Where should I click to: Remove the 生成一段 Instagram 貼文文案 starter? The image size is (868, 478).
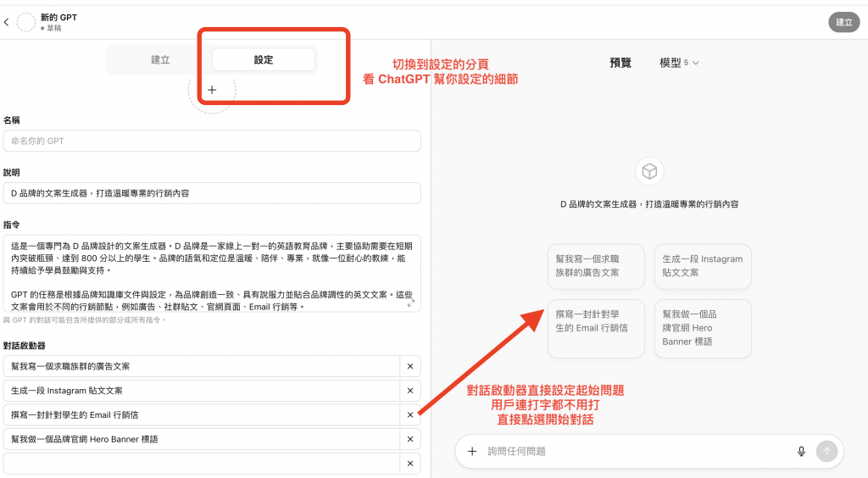(x=410, y=391)
